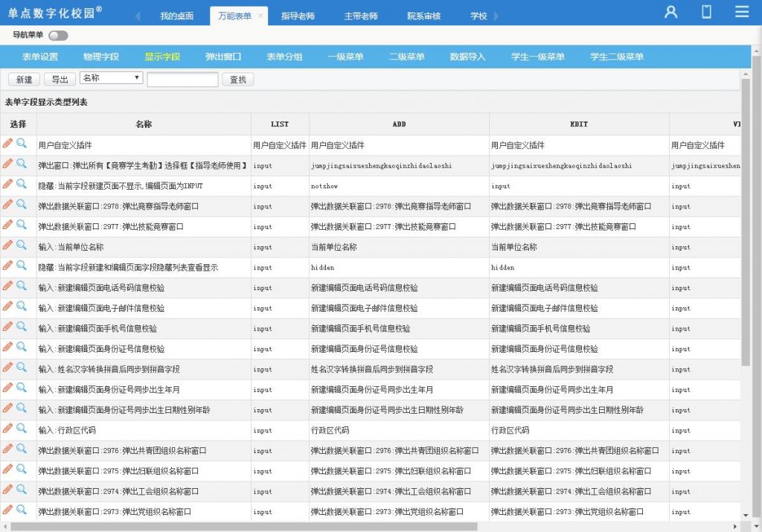
Task: Click the ADD column header
Action: tap(399, 124)
